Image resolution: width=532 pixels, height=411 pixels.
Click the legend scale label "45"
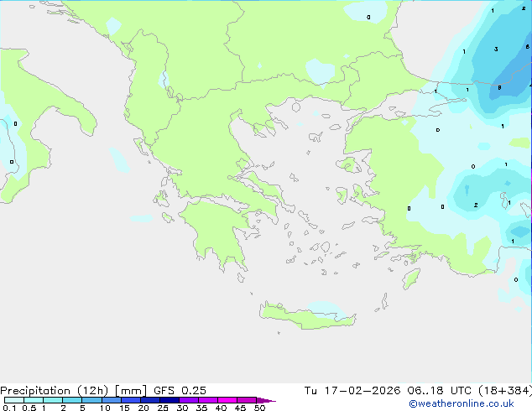point(240,408)
